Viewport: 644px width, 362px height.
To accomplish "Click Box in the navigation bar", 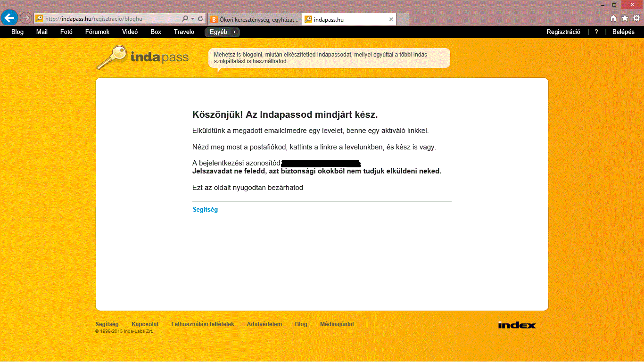I will pos(156,32).
